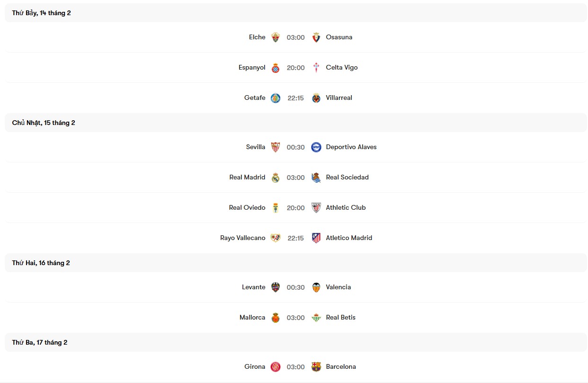Select the Celta Vigo team logo
Image resolution: width=588 pixels, height=383 pixels.
pos(316,67)
